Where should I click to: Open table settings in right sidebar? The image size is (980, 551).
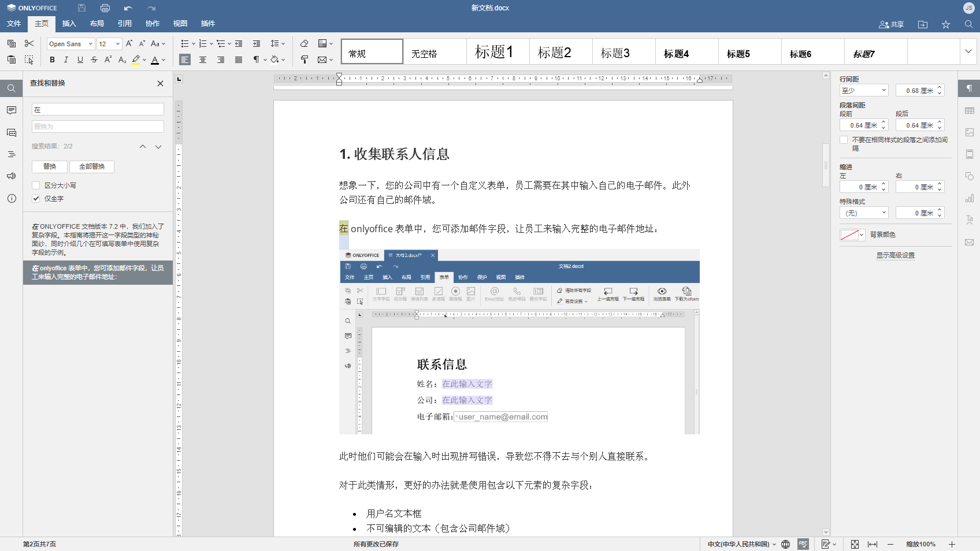point(969,110)
